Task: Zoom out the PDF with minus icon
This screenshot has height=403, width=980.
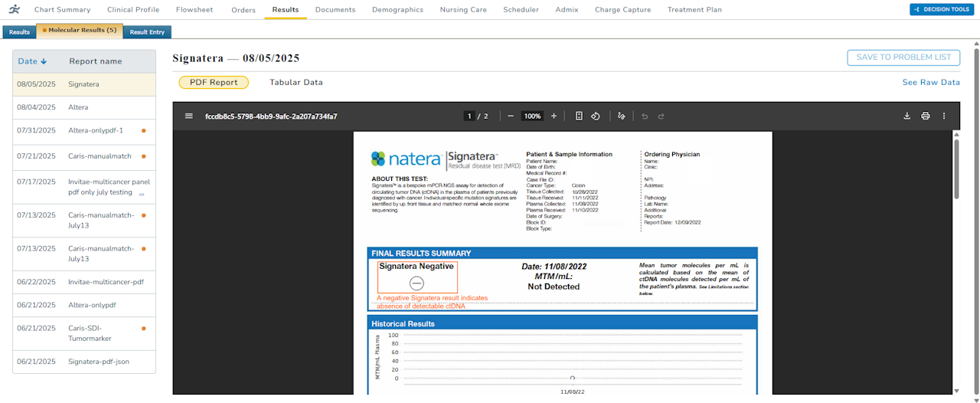Action: pos(511,116)
